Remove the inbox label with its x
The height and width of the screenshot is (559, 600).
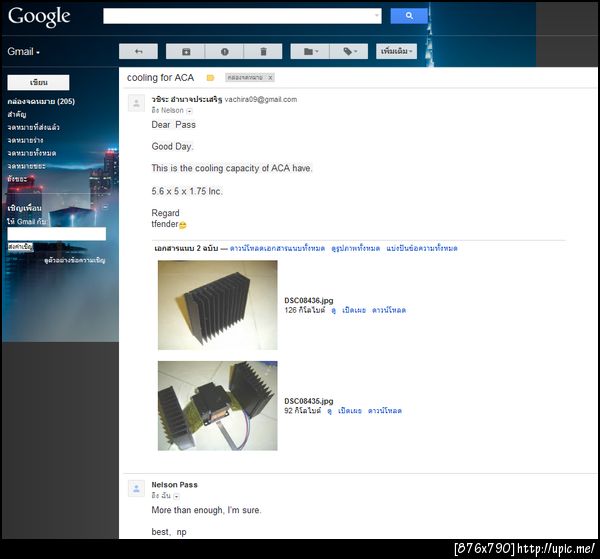click(270, 78)
